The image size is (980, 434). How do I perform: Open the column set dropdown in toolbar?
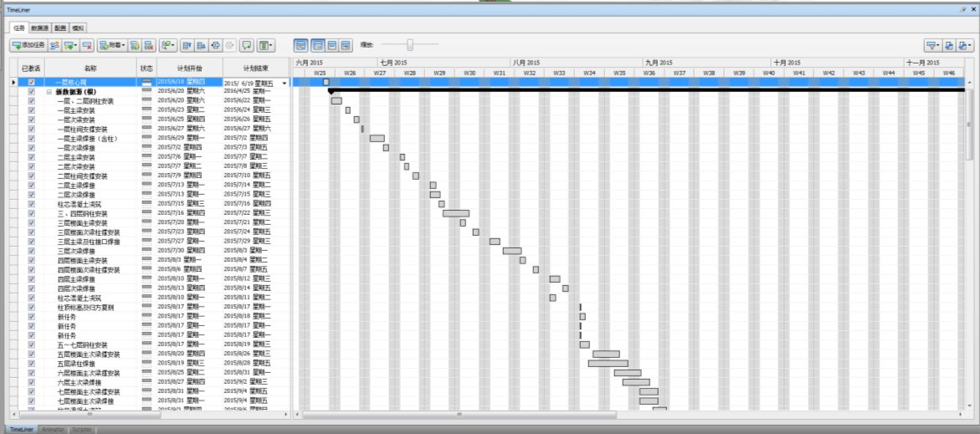click(265, 45)
